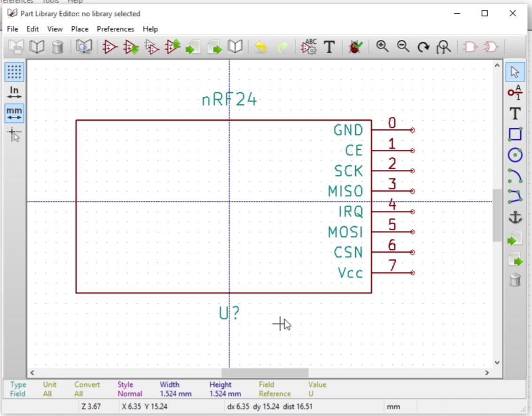Screen dimensions: 532x416
Task: Open the library browser
Action: (84, 47)
